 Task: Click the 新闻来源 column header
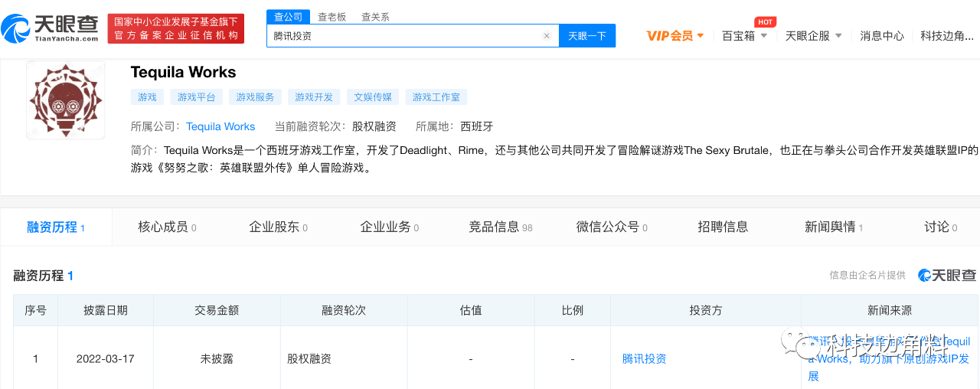point(889,310)
